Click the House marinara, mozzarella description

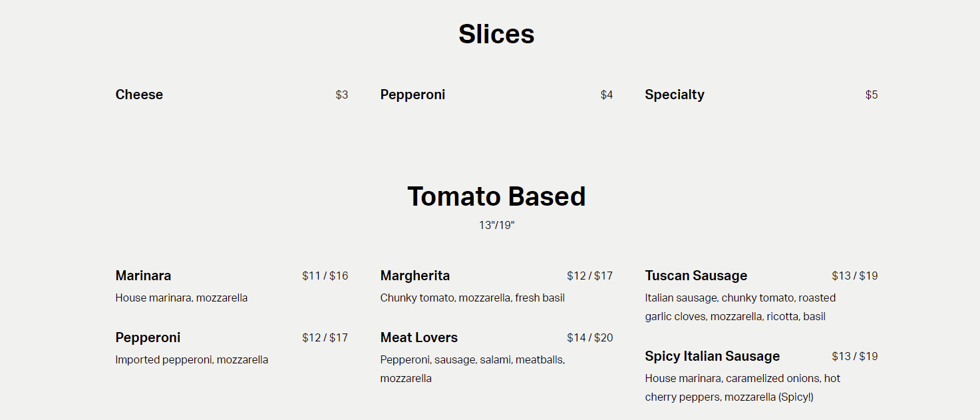(181, 298)
